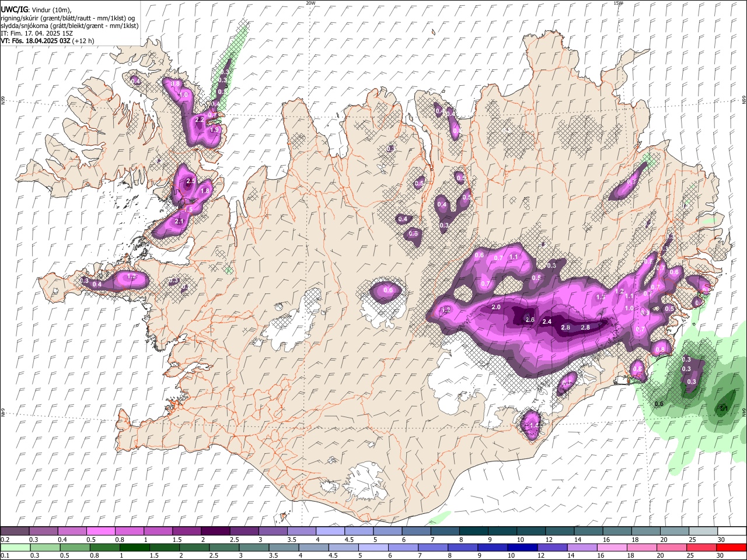Viewport: 747px width, 560px height.
Task: Click the 2.4 precipitation value on the map
Action: pos(547,321)
